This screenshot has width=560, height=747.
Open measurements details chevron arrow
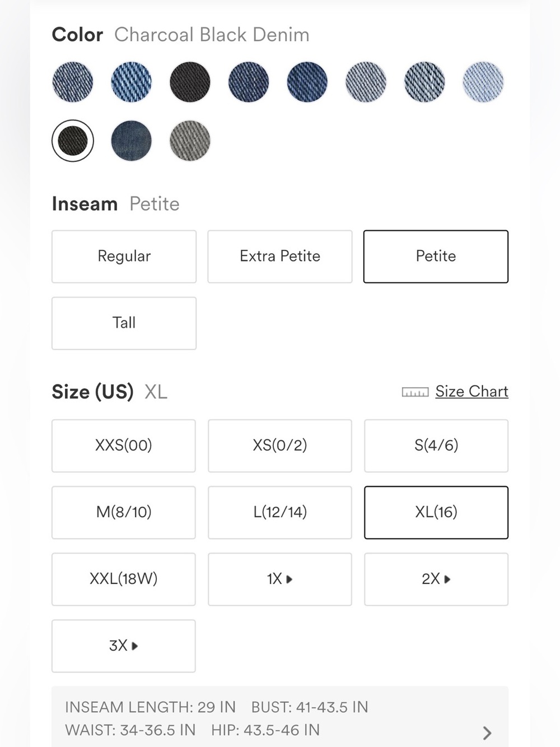click(487, 733)
